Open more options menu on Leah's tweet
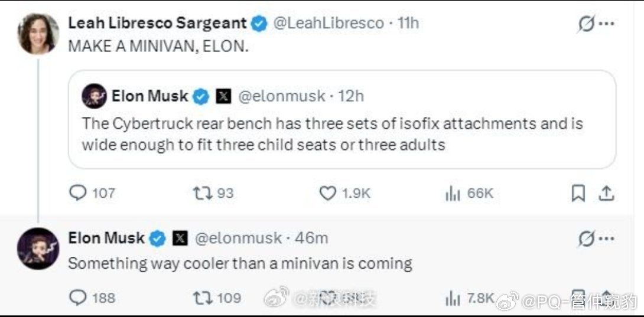Viewport: 644px width, 317px height. (607, 24)
